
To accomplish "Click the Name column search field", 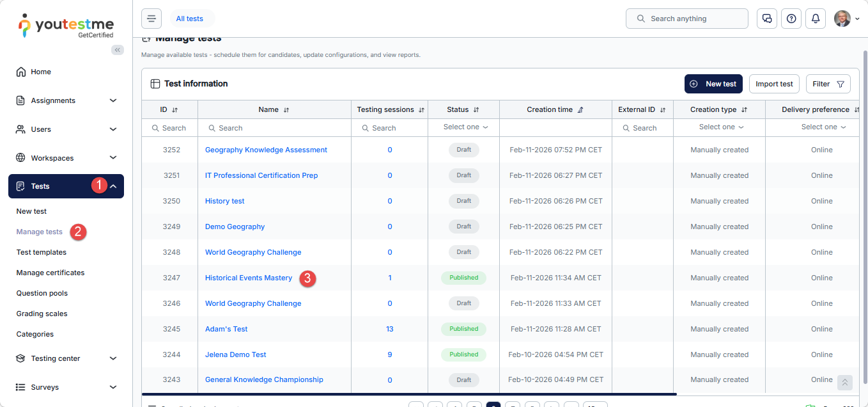I will [x=275, y=128].
